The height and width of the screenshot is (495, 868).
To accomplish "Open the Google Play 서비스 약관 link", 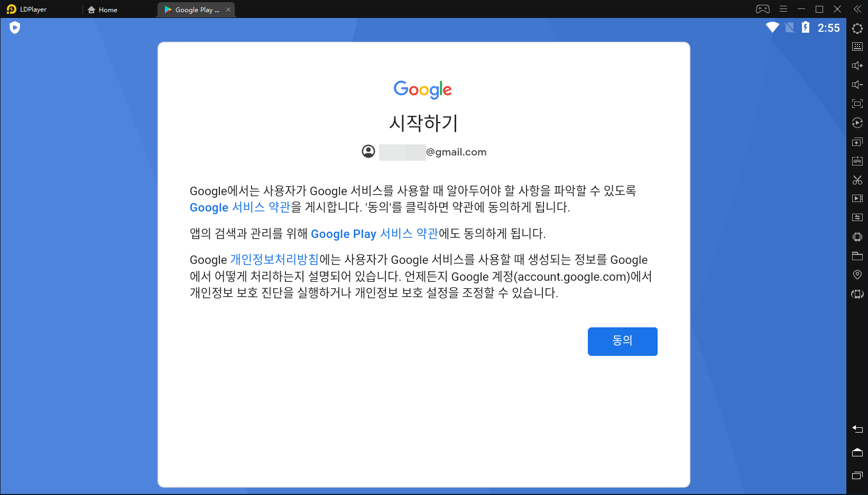I will click(374, 234).
